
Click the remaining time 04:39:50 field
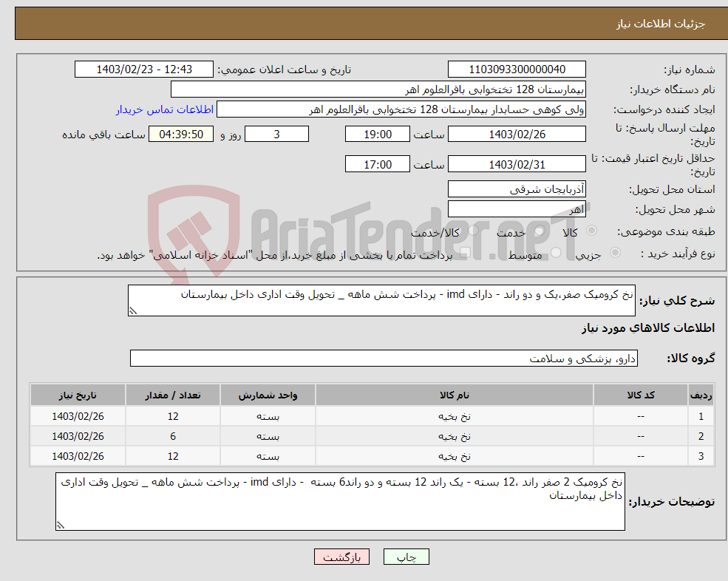[x=181, y=135]
